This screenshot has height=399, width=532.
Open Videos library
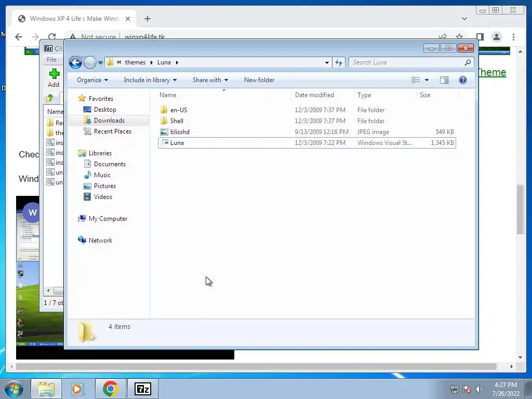pos(103,197)
